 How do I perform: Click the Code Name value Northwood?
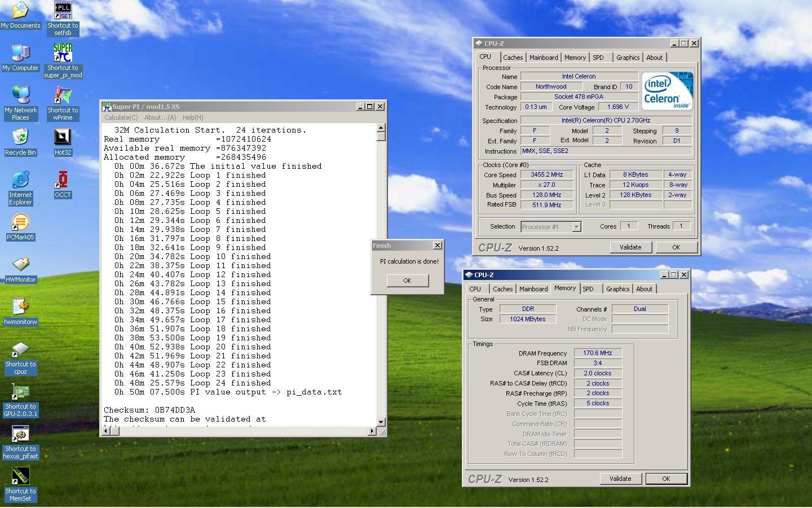pos(551,87)
